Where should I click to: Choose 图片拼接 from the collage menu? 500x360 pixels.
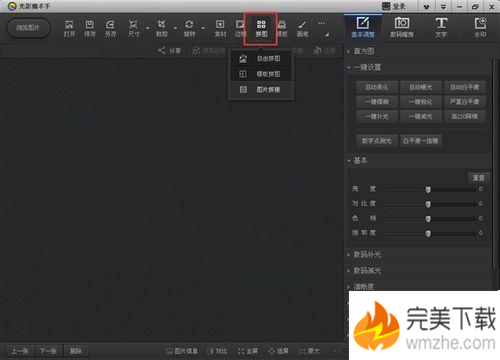point(261,89)
